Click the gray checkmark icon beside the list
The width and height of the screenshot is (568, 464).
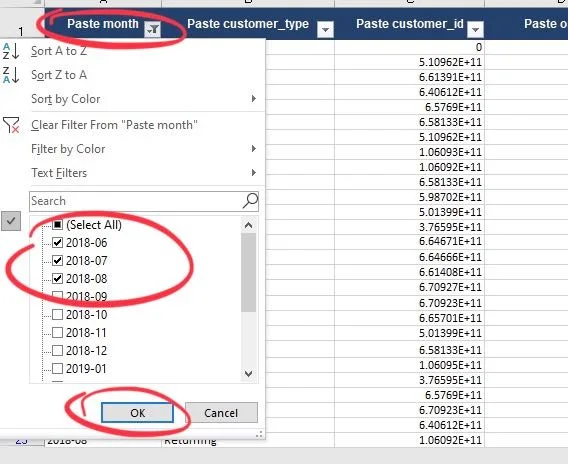(11, 221)
